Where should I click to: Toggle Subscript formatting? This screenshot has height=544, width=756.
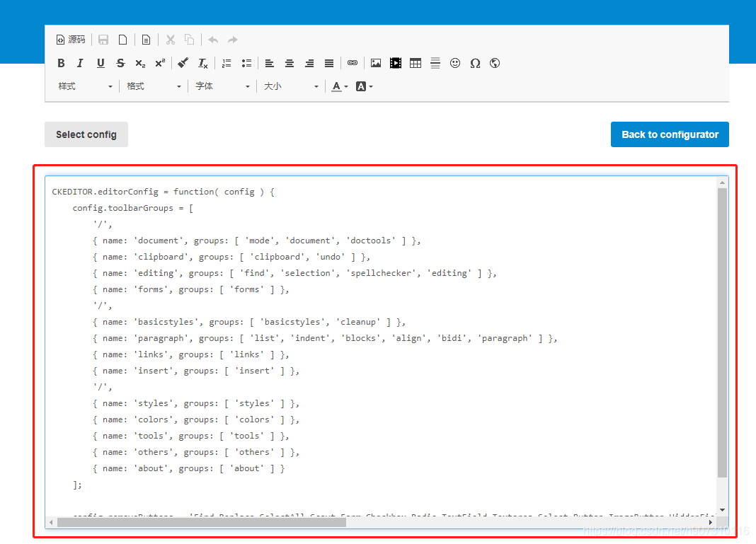click(x=140, y=63)
